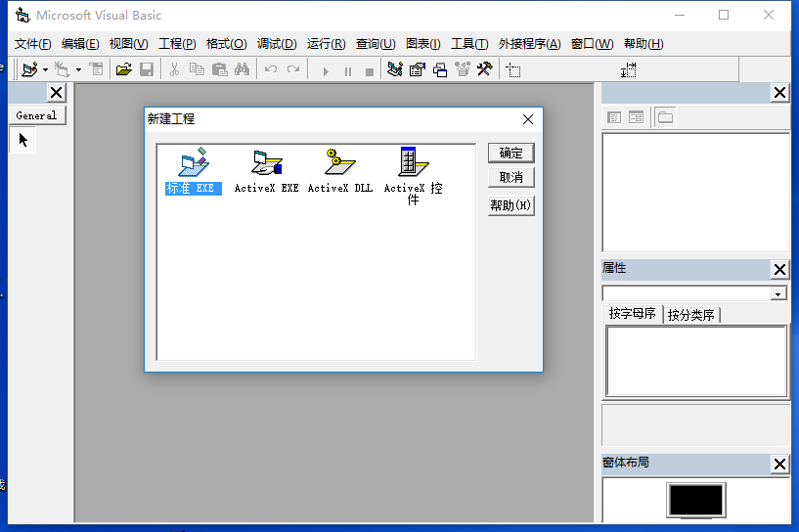Click the Visual Basic icon in the title bar
This screenshot has width=799, height=532.
coord(22,16)
